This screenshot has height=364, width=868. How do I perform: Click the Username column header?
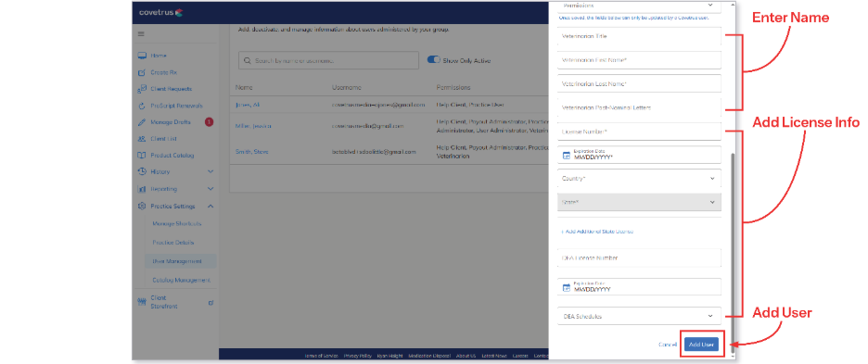(x=347, y=87)
